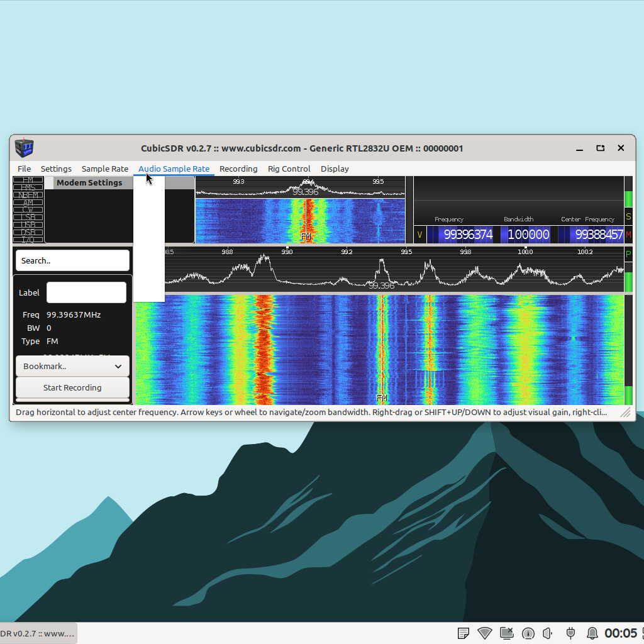Toggle the V delta lock button
The width and height of the screenshot is (644, 644).
[x=419, y=235]
